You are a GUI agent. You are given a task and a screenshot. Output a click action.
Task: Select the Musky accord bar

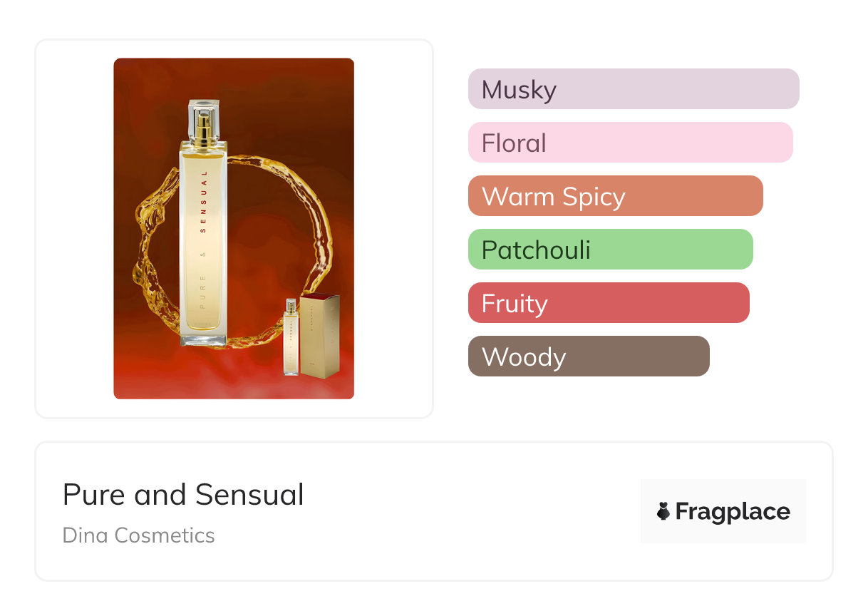coord(634,89)
